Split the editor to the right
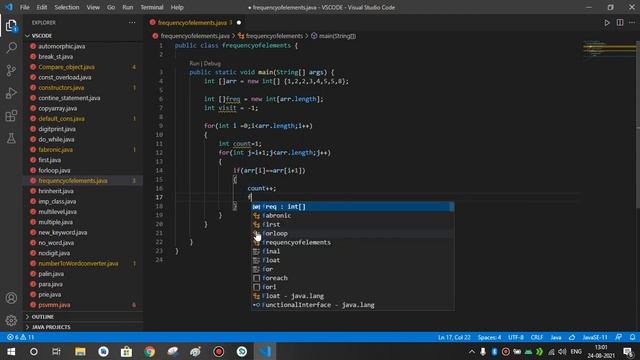Image resolution: width=640 pixels, height=360 pixels. [620, 23]
